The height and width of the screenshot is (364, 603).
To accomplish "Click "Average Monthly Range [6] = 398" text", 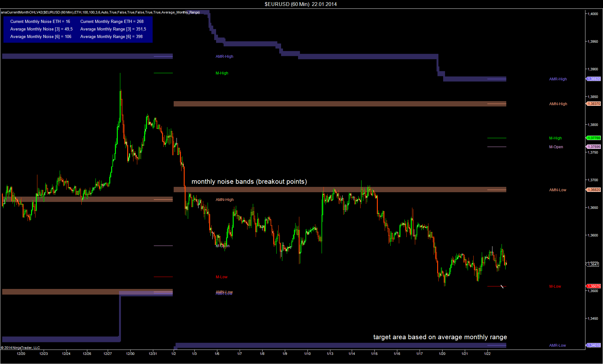I will tap(111, 36).
